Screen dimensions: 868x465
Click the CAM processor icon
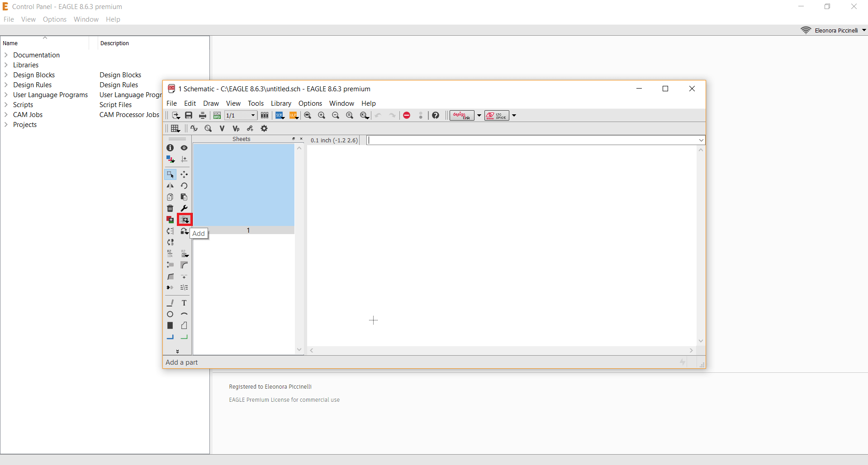tap(265, 115)
